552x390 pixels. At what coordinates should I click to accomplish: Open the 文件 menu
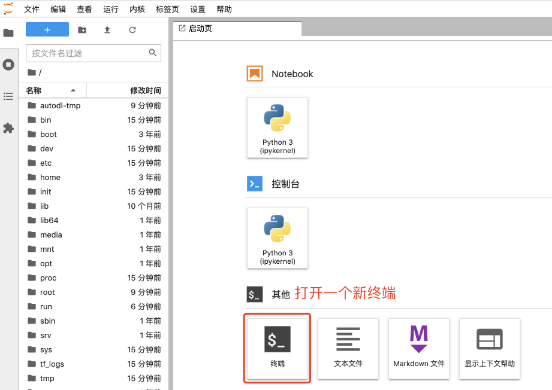[x=32, y=10]
